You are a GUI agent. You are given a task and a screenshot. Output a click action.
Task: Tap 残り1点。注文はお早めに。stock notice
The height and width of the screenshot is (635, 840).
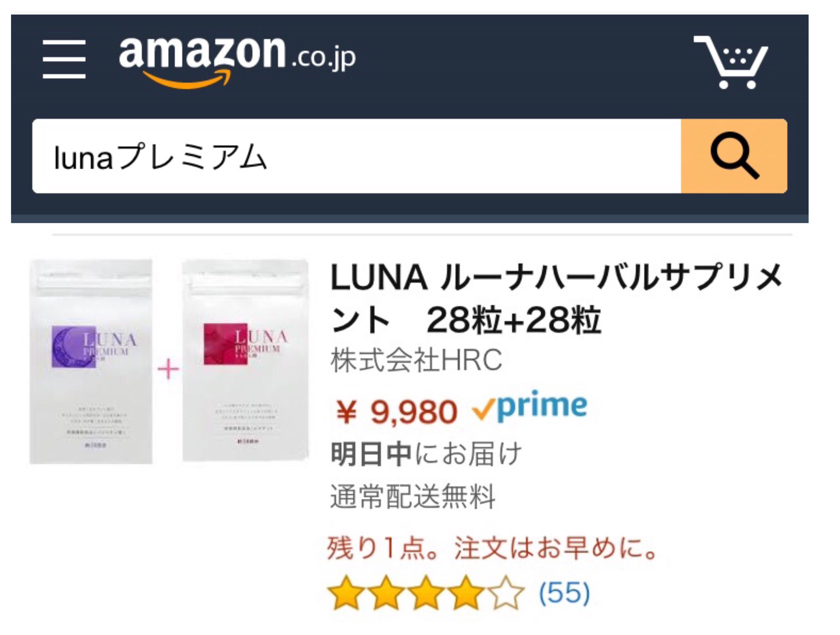point(493,548)
